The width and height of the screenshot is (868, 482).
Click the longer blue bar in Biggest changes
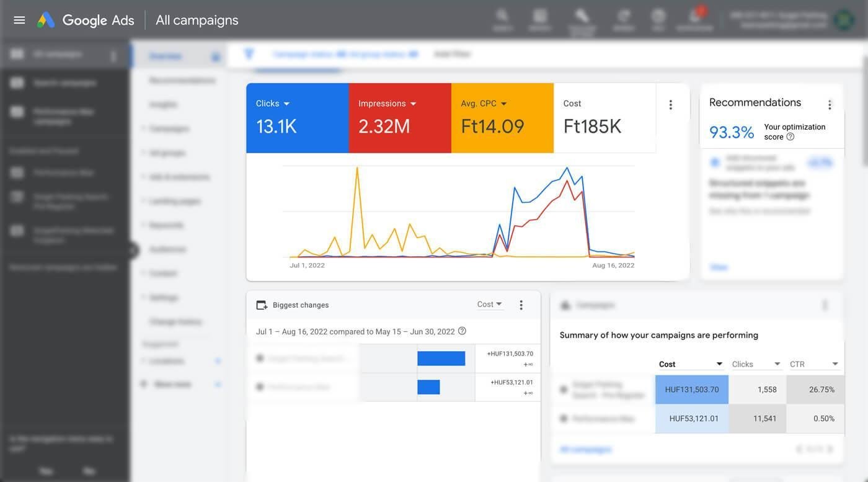(x=441, y=359)
